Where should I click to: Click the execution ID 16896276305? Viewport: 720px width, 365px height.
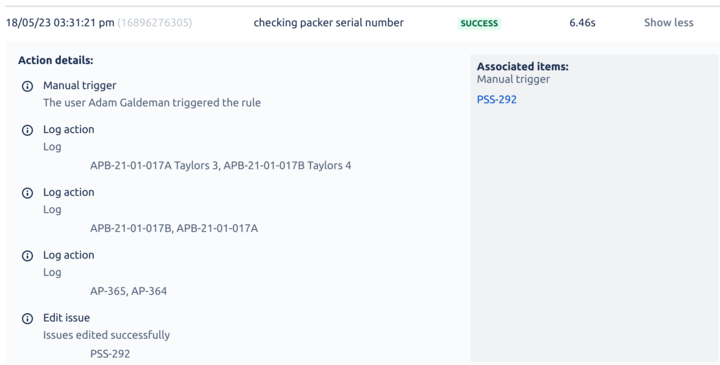click(155, 22)
